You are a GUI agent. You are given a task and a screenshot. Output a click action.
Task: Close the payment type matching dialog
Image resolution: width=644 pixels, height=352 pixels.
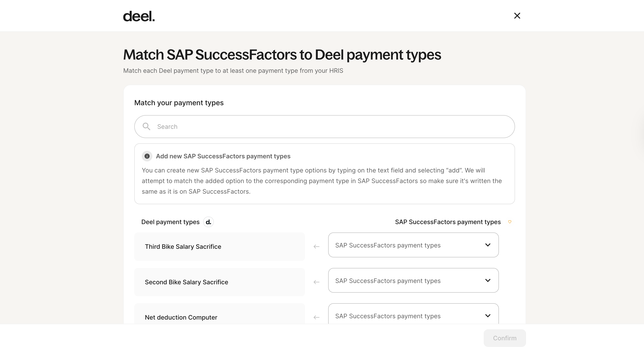click(517, 16)
